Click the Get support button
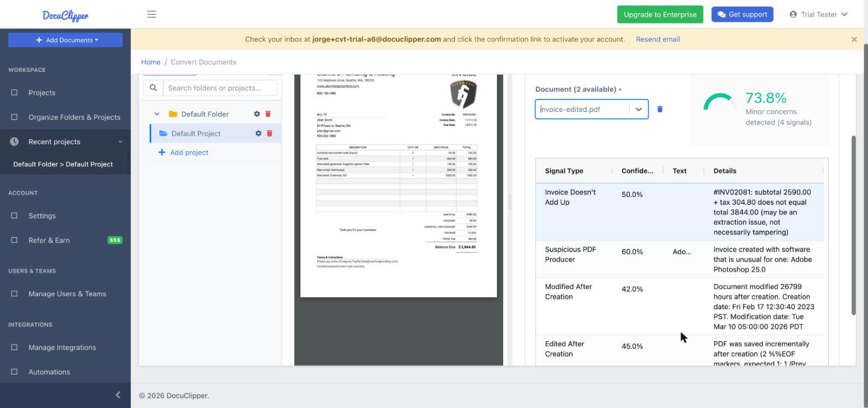Image resolution: width=868 pixels, height=408 pixels. 742,14
